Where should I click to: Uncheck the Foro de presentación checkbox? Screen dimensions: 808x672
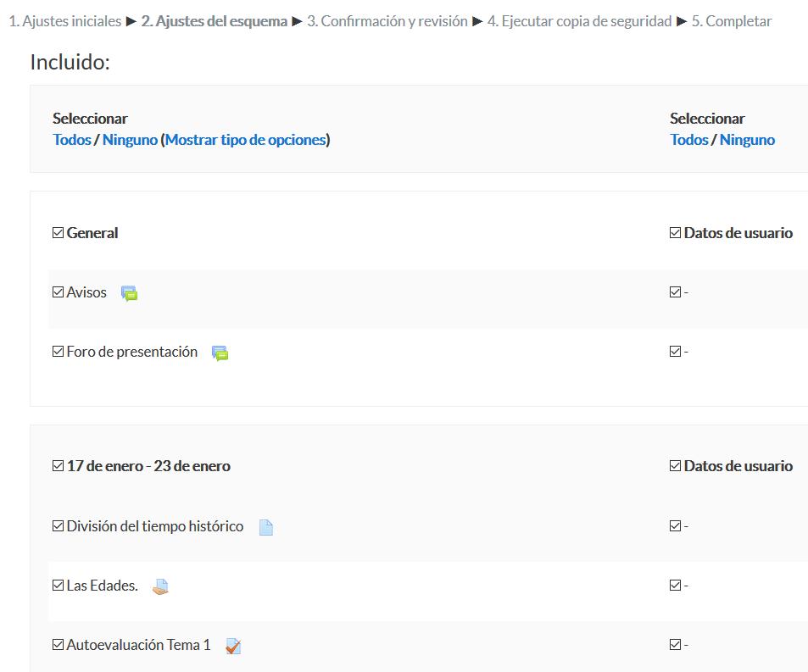point(58,351)
